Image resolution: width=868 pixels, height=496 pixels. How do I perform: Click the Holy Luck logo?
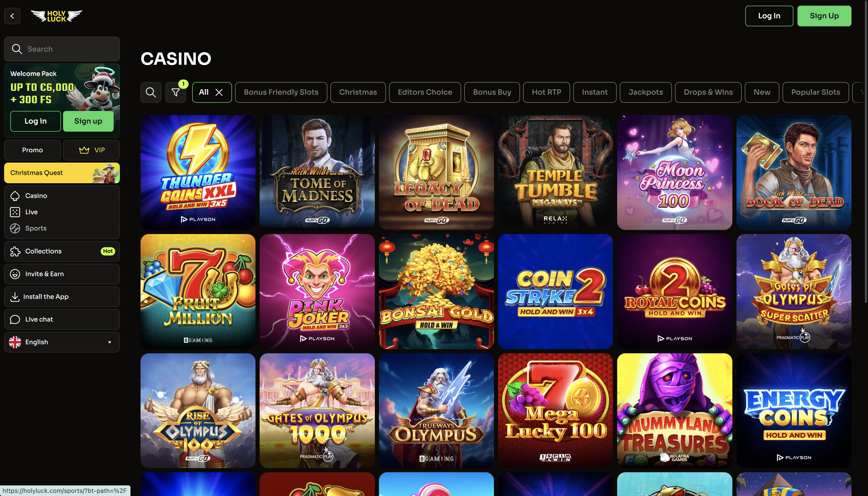pyautogui.click(x=57, y=16)
